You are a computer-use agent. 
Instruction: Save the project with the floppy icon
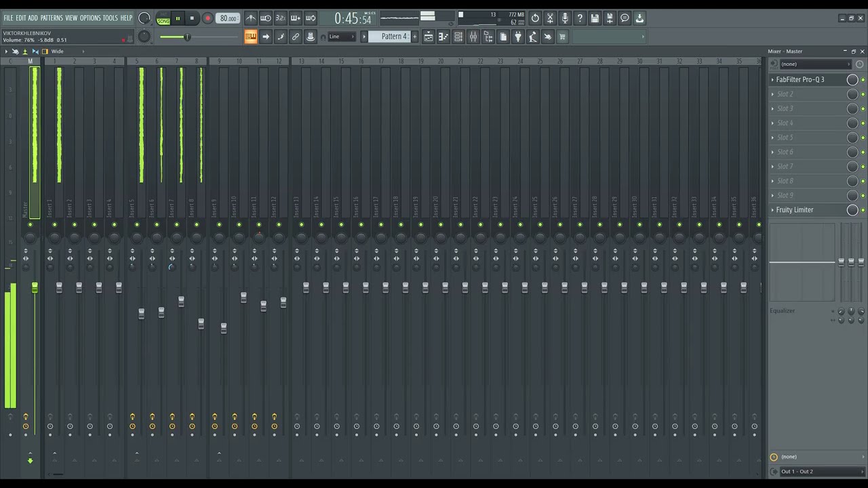[x=595, y=18]
